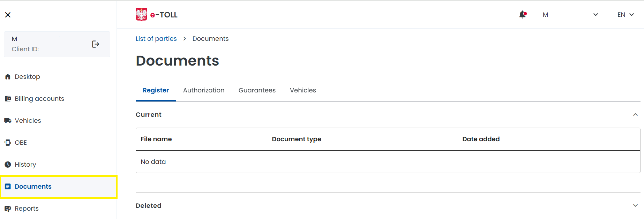The width and height of the screenshot is (644, 219).
Task: Select Documents in the sidebar menu
Action: click(x=33, y=187)
